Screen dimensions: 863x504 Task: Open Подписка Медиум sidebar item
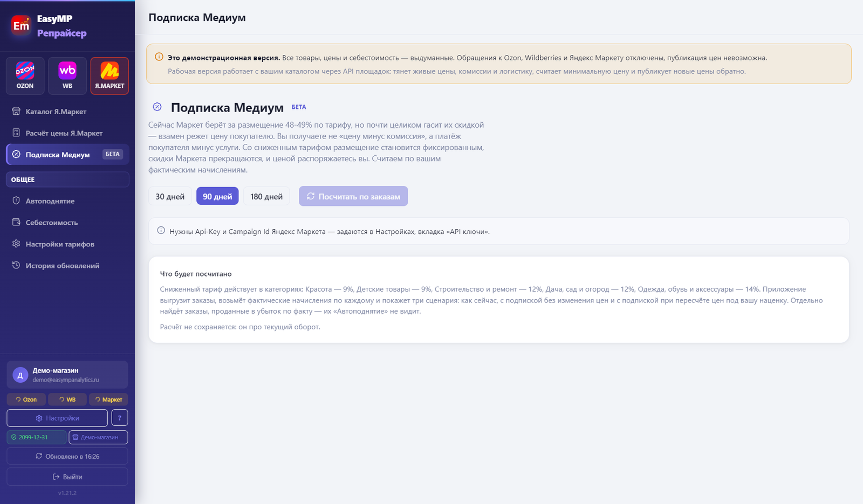pos(67,154)
